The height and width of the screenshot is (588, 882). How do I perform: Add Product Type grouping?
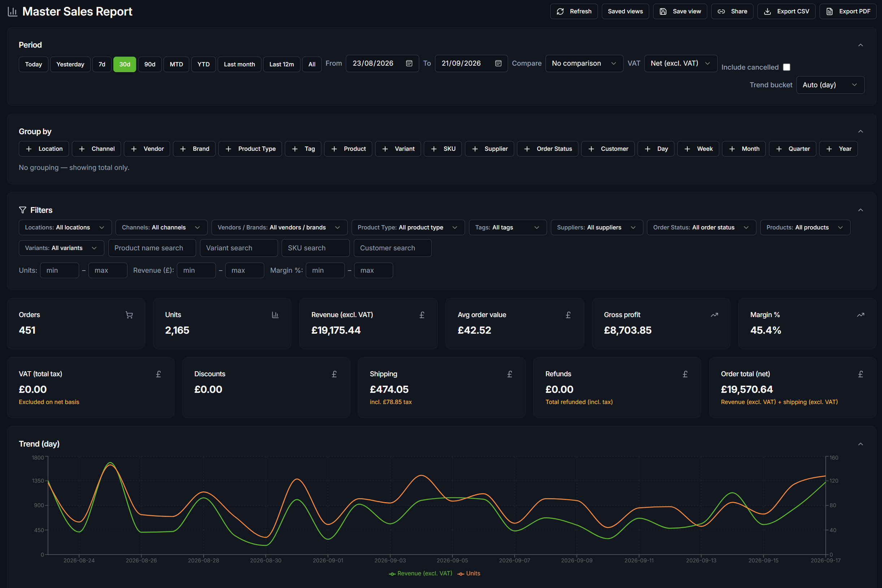[250, 149]
